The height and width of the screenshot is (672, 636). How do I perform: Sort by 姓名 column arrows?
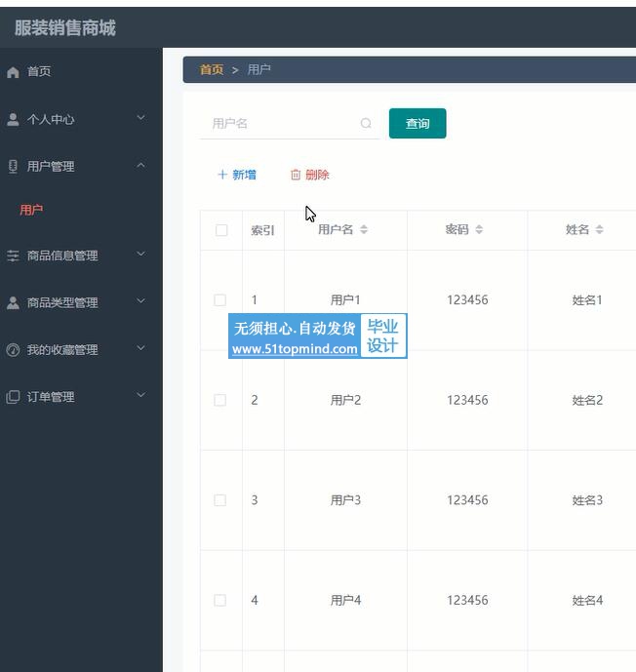[x=599, y=229]
